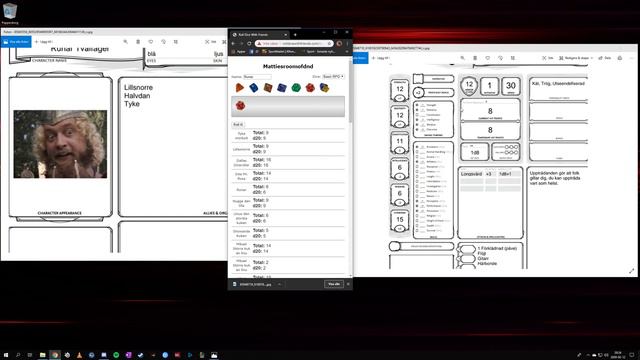Open the Appar bookmark
Image resolution: width=640 pixels, height=360 pixels.
point(239,52)
